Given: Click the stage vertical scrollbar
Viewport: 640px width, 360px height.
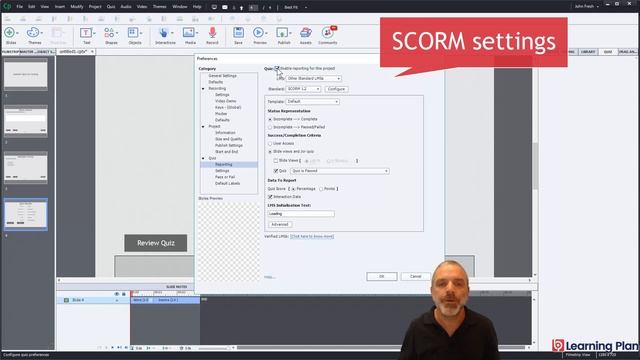Looking at the screenshot, I should (x=535, y=165).
